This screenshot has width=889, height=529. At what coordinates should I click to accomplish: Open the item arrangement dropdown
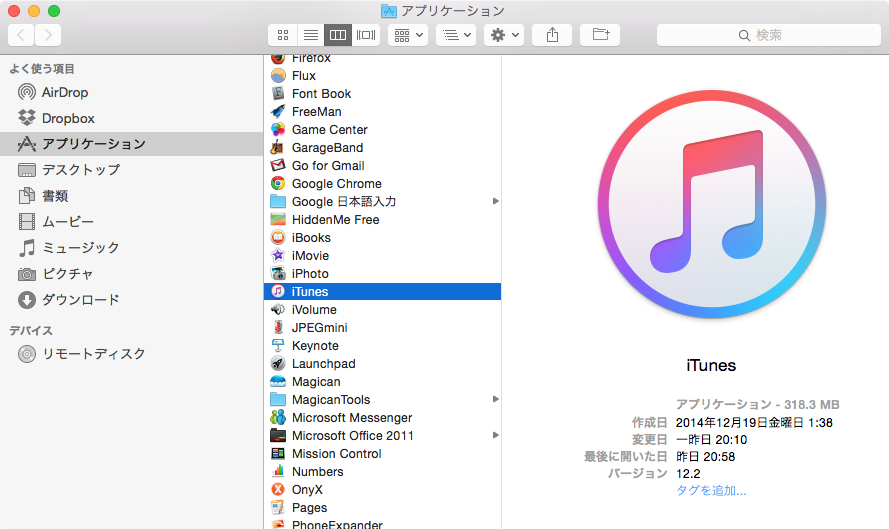tap(408, 35)
